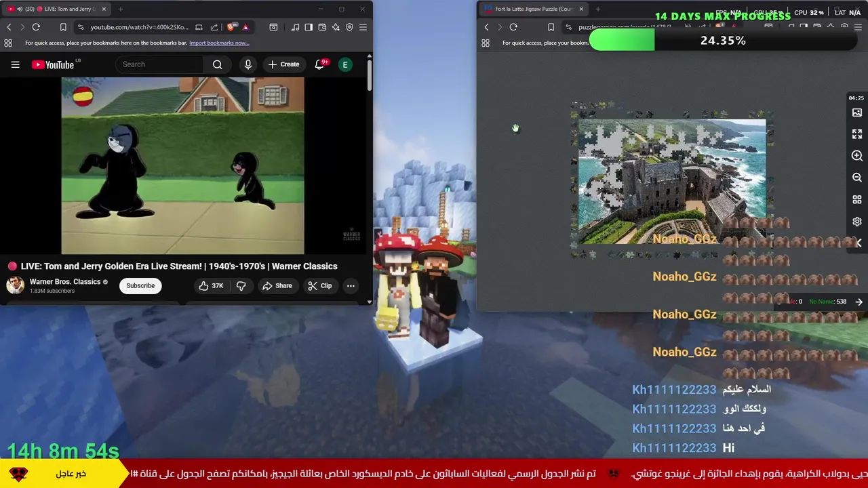868x488 pixels.
Task: Open apps grid in YouTube window bookmarks bar
Action: [8, 43]
